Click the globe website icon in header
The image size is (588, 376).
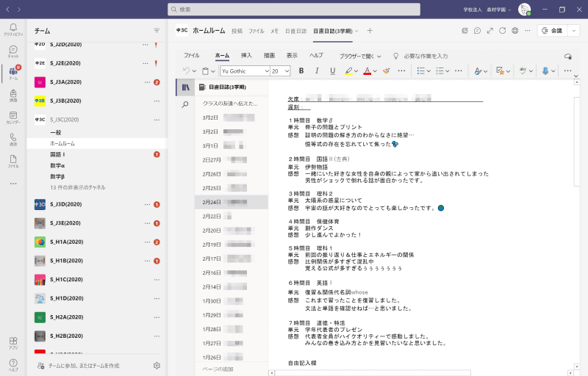pyautogui.click(x=515, y=31)
